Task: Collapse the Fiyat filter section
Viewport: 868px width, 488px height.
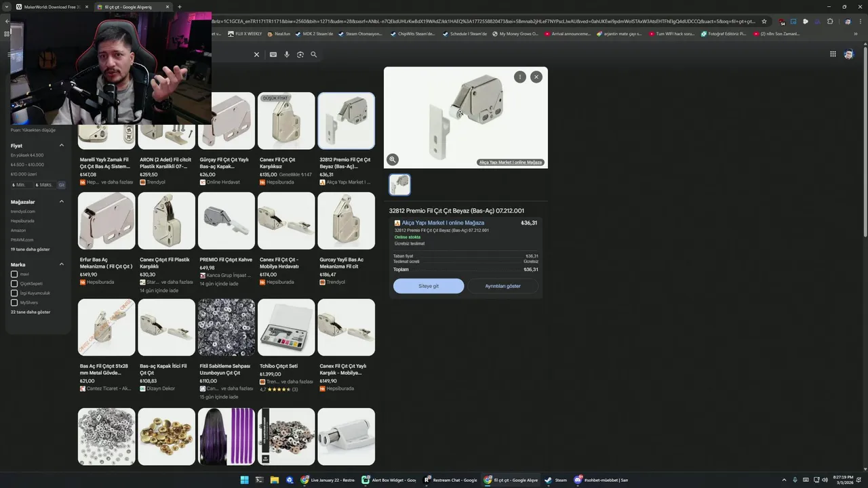Action: (62, 145)
